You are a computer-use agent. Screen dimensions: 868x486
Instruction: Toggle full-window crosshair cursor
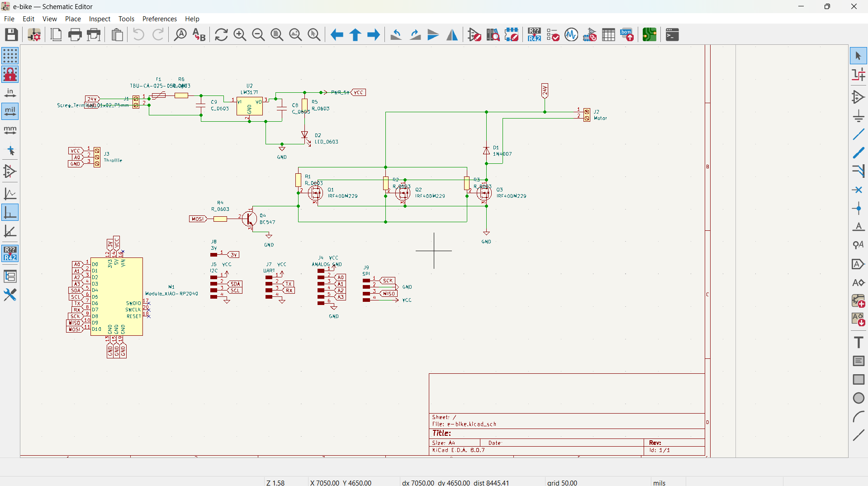(10, 151)
